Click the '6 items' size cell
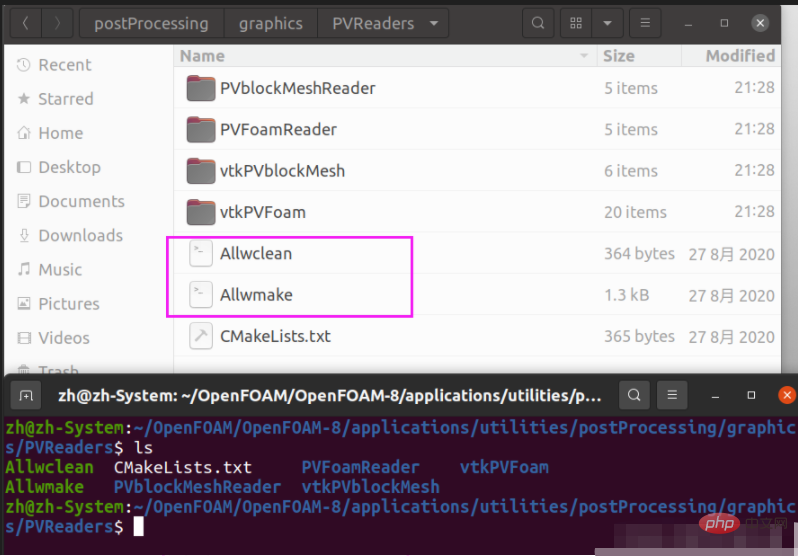Image resolution: width=798 pixels, height=556 pixels. [x=631, y=171]
